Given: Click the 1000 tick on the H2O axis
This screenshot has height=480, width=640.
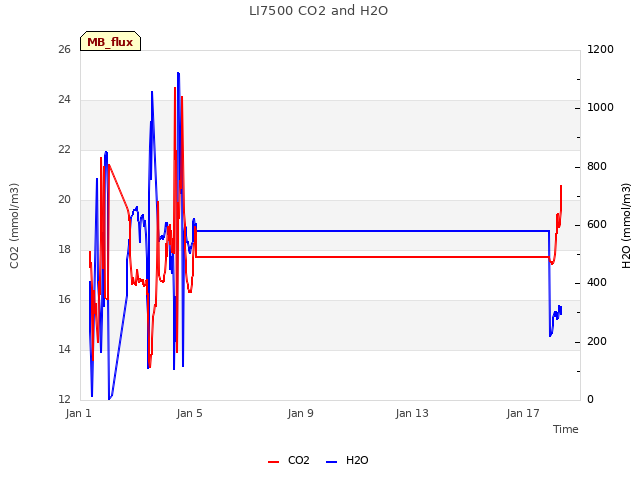Looking at the screenshot, I should tap(600, 108).
